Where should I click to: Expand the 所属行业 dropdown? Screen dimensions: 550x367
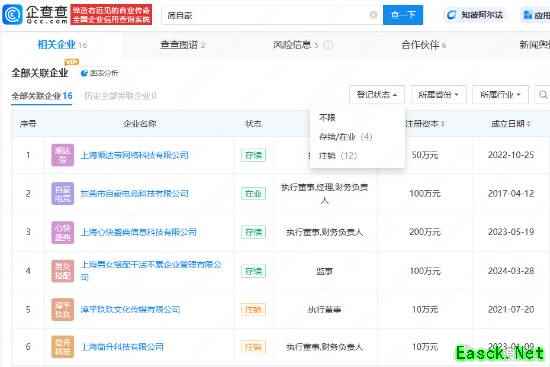click(500, 94)
